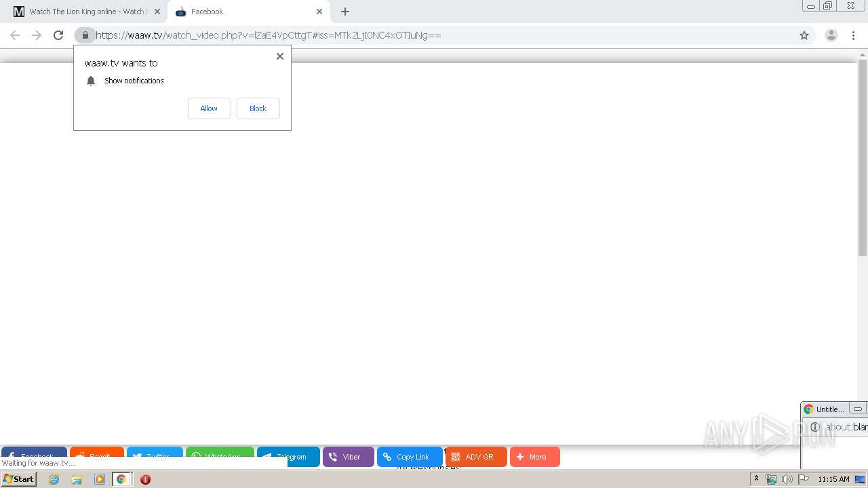This screenshot has width=868, height=488.
Task: Close the Facebook tab
Action: (x=319, y=12)
